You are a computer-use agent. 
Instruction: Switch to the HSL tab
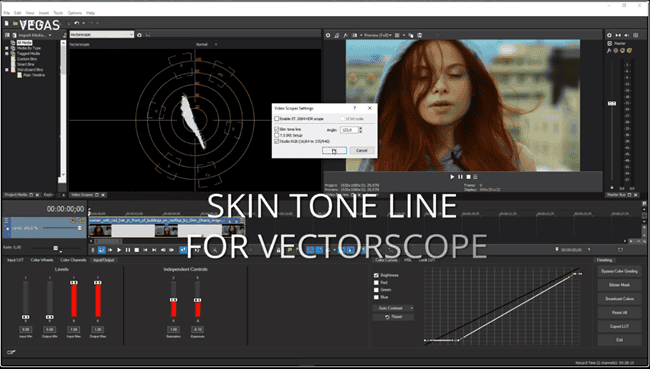tap(408, 260)
